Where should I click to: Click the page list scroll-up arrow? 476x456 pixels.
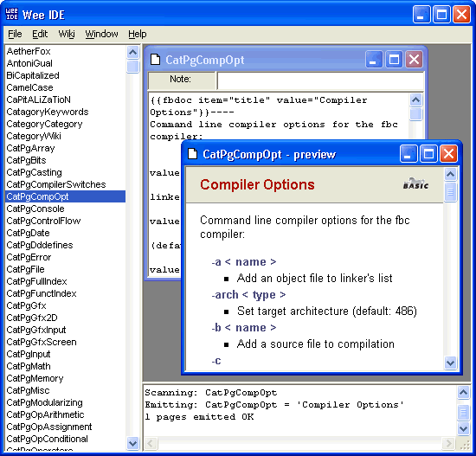pos(132,53)
